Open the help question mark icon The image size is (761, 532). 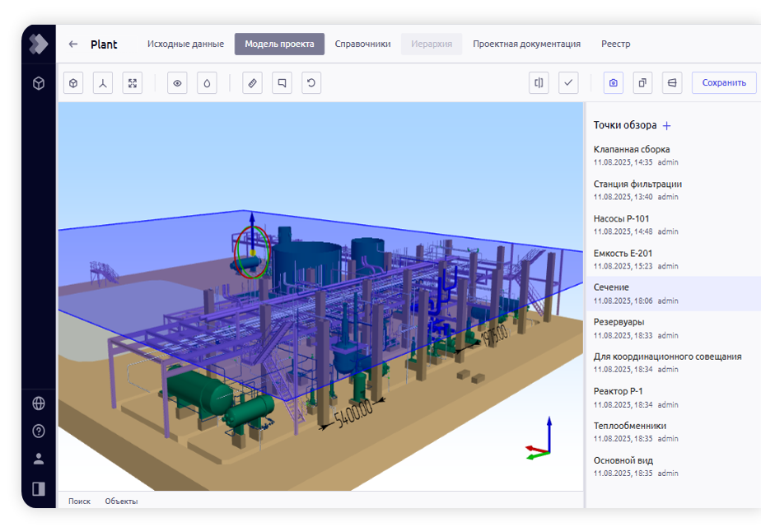pyautogui.click(x=39, y=431)
